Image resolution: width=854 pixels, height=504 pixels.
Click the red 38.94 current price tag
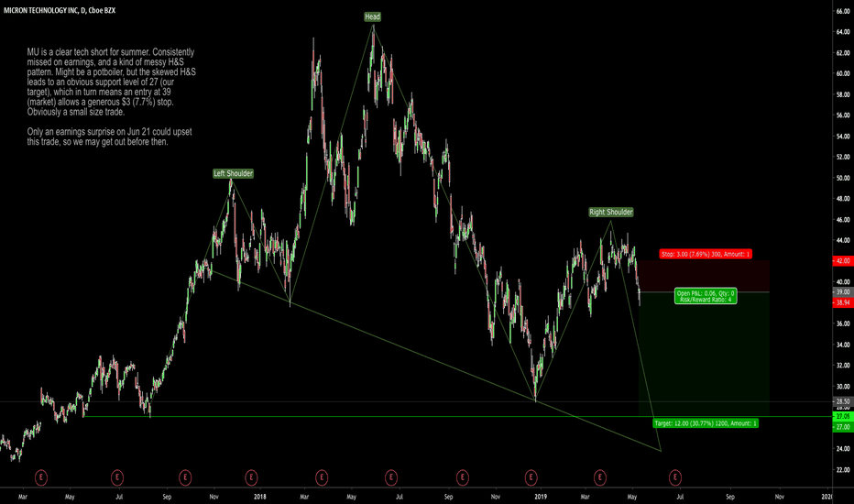(843, 302)
